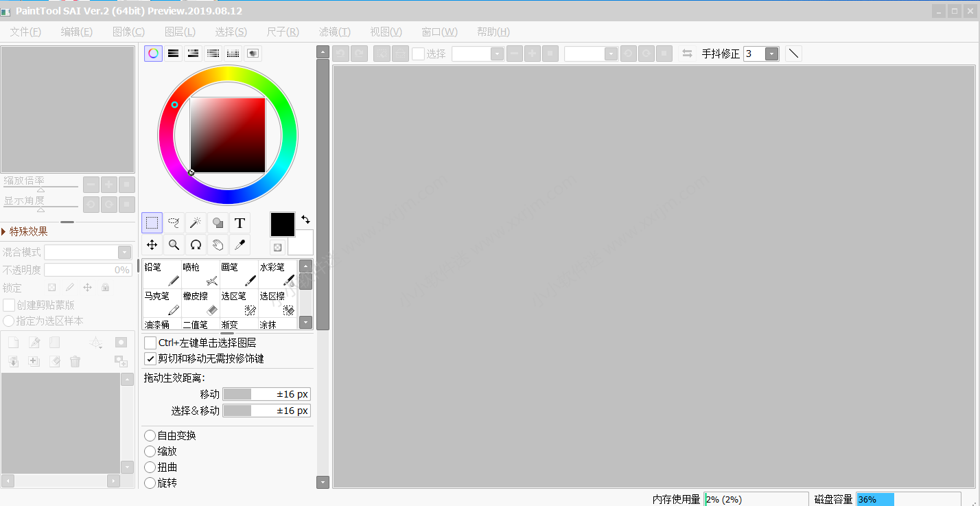Click brush list scroll-up arrow

(306, 266)
